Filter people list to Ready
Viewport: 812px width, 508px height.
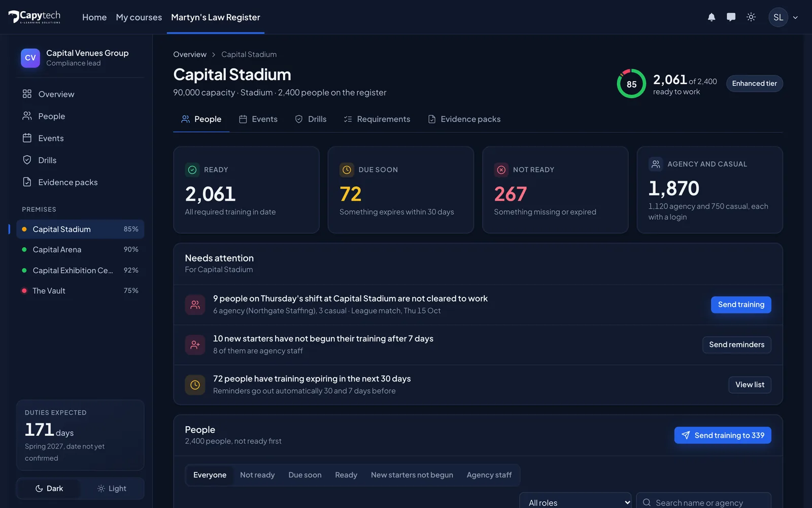pyautogui.click(x=346, y=475)
